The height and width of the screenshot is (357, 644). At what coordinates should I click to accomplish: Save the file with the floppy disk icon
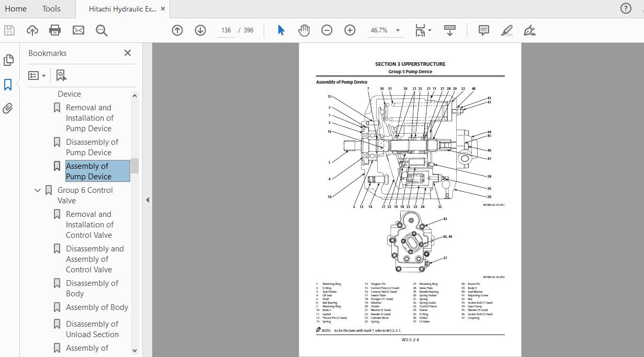coord(9,30)
